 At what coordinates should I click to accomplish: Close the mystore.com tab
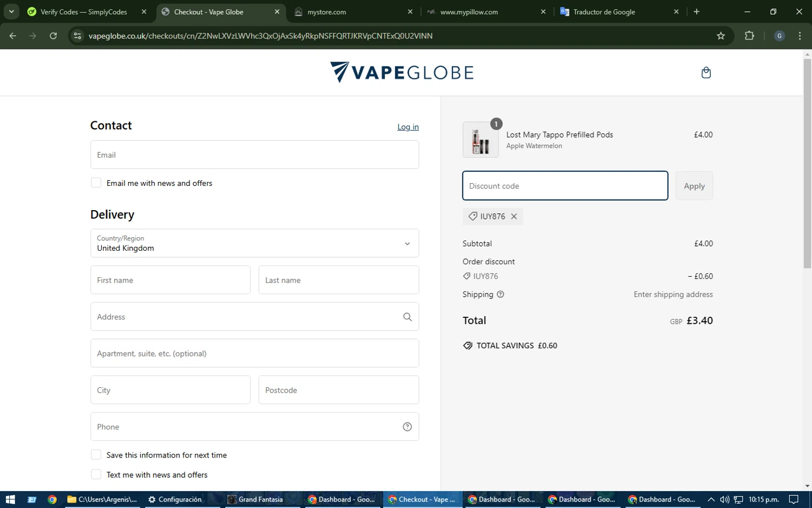point(410,11)
